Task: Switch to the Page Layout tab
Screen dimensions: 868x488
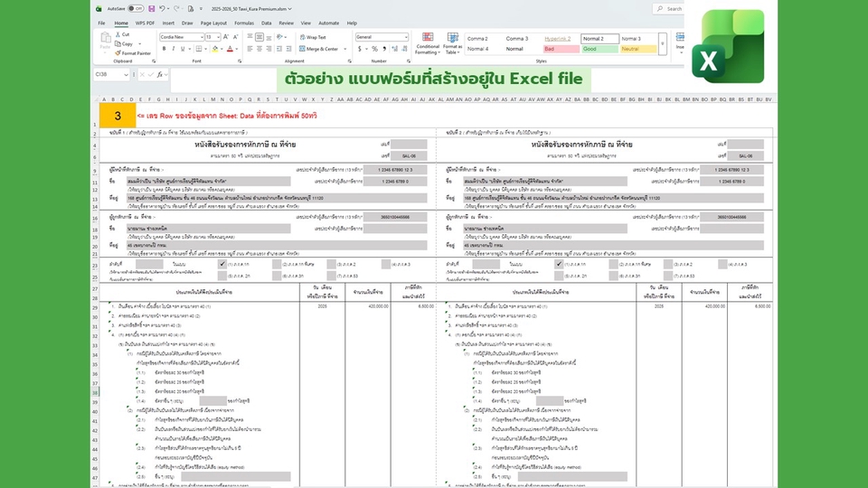Action: click(x=214, y=23)
